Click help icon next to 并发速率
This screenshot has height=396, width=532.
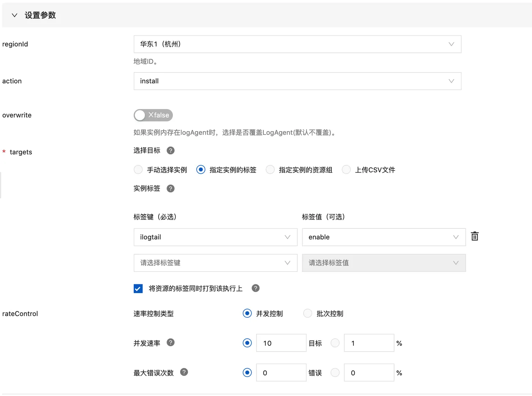(171, 342)
